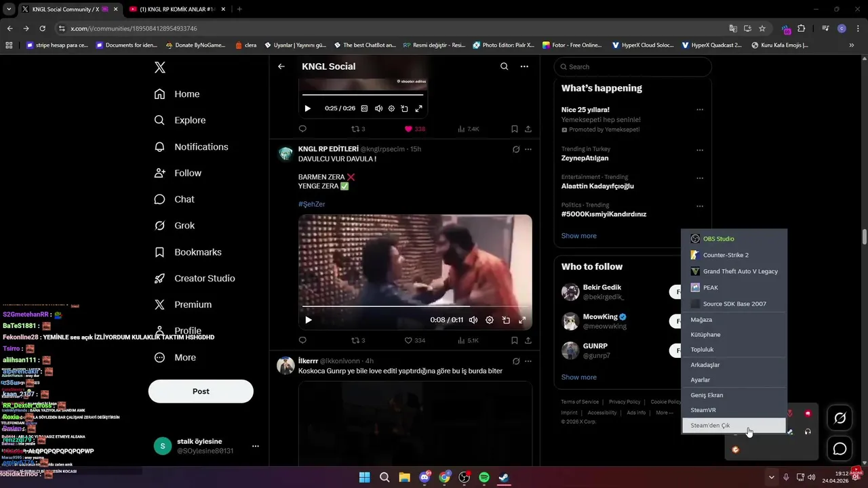The width and height of the screenshot is (868, 488).
Task: Open the Explore page
Action: 180,120
